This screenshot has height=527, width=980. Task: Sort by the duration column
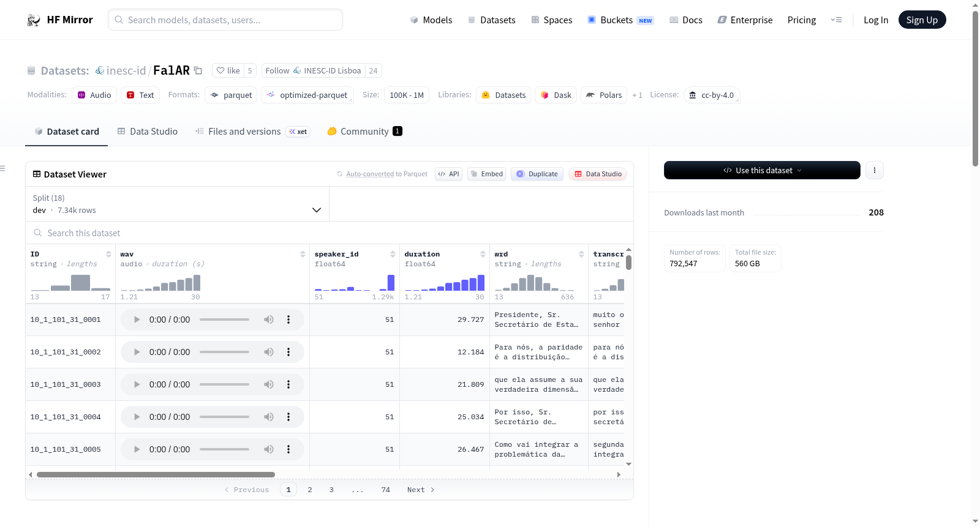pos(483,254)
